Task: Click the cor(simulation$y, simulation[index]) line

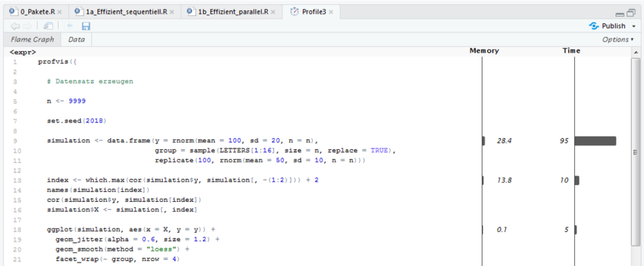Action: (x=124, y=200)
